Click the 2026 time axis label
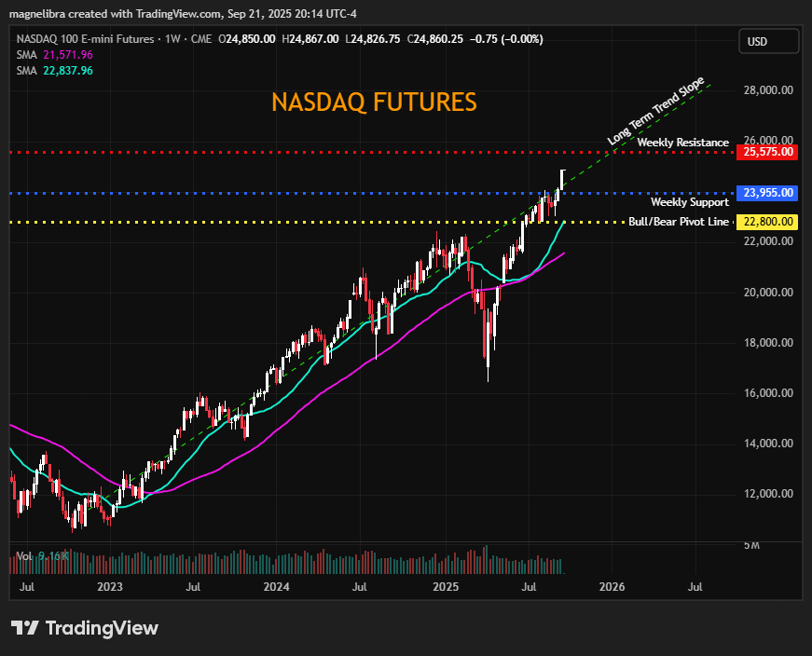Image resolution: width=812 pixels, height=656 pixels. pos(612,587)
